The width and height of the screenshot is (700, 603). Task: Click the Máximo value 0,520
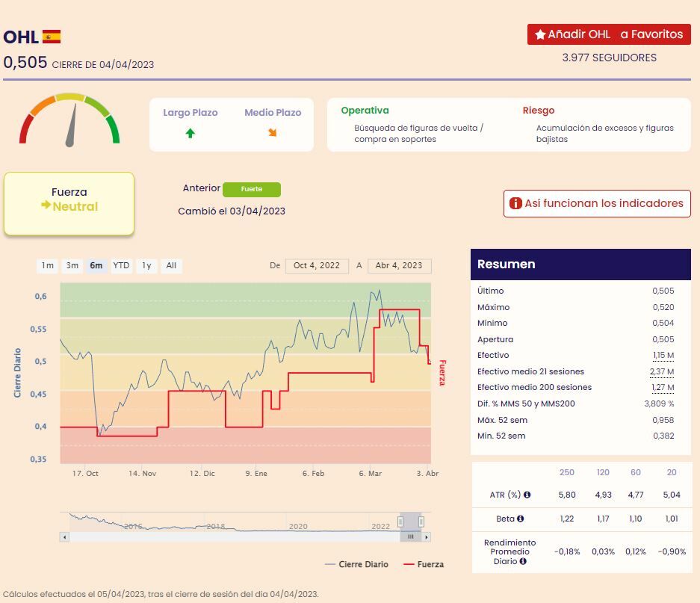pyautogui.click(x=663, y=307)
